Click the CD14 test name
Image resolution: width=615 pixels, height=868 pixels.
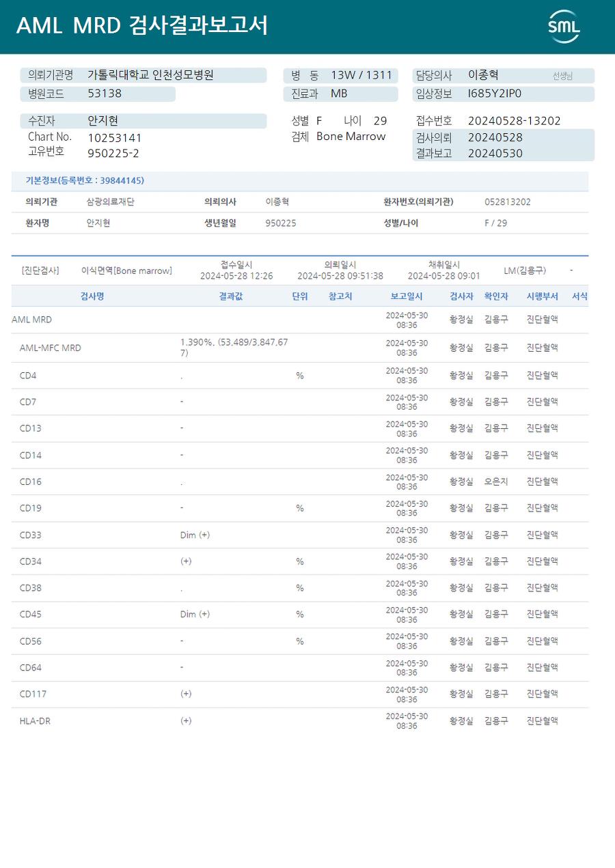[30, 456]
